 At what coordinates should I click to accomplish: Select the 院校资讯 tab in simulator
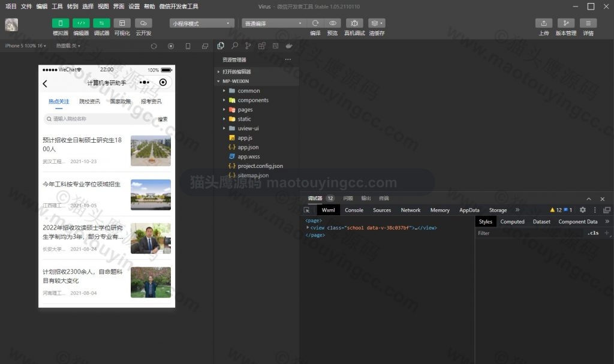click(x=89, y=101)
